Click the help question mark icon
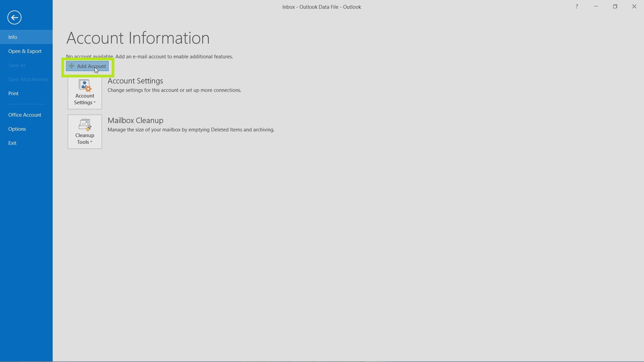The width and height of the screenshot is (644, 362). pos(577,7)
